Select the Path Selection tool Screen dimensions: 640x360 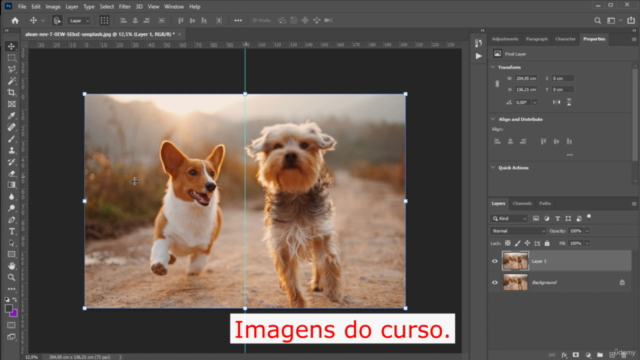[11, 243]
